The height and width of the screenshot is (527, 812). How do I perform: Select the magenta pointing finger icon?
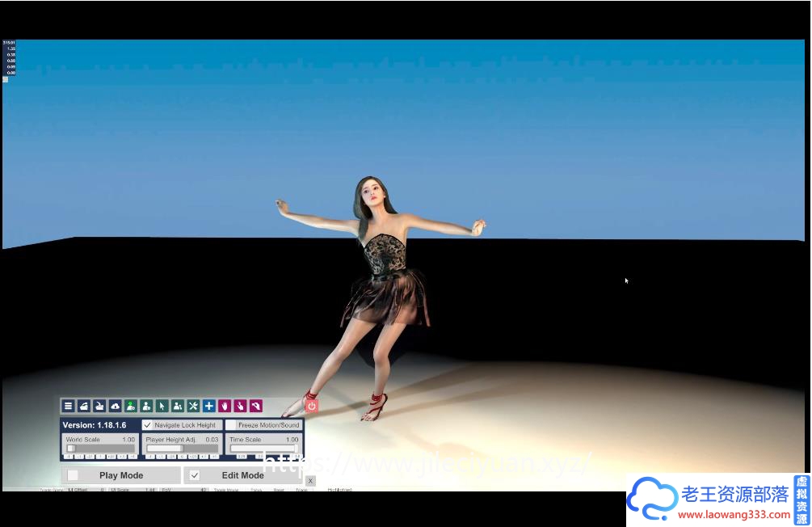(x=240, y=406)
